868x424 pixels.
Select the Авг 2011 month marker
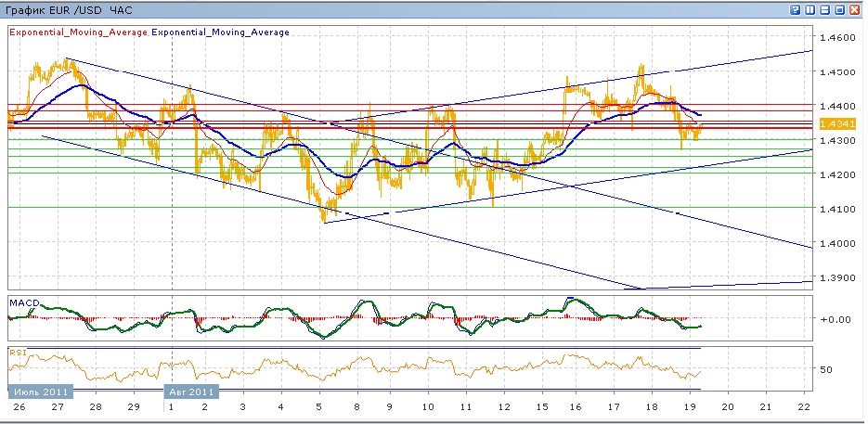(192, 392)
